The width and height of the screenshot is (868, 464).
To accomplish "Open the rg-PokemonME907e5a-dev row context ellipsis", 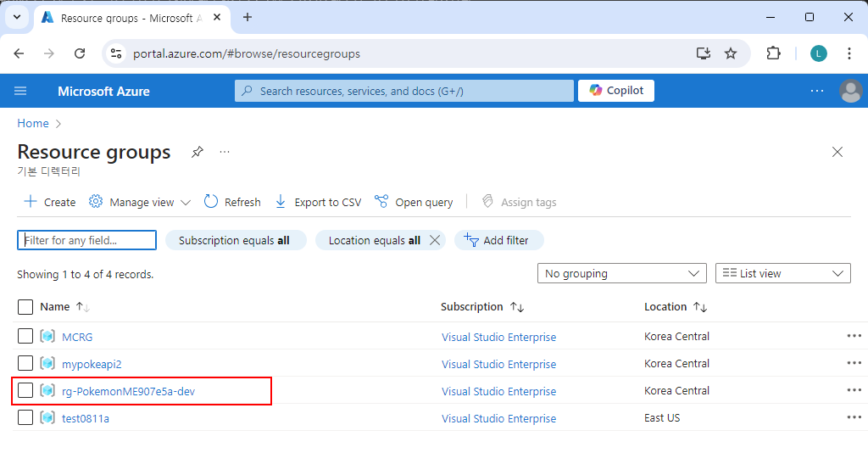I will pyautogui.click(x=854, y=390).
